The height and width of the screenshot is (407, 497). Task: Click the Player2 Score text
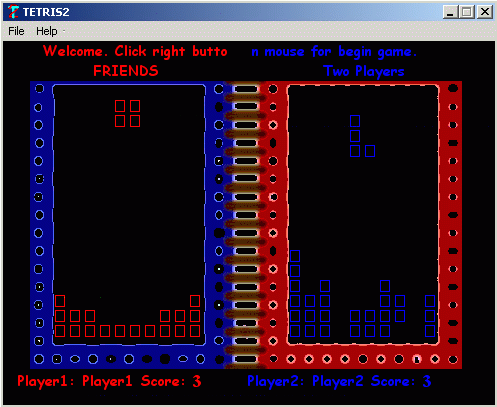point(339,381)
